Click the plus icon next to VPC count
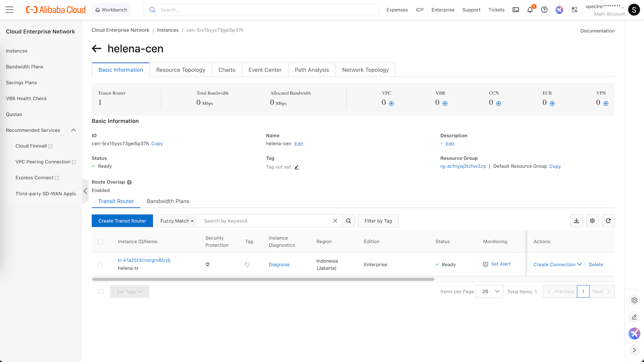Viewport: 644px width, 362px height. pyautogui.click(x=391, y=104)
